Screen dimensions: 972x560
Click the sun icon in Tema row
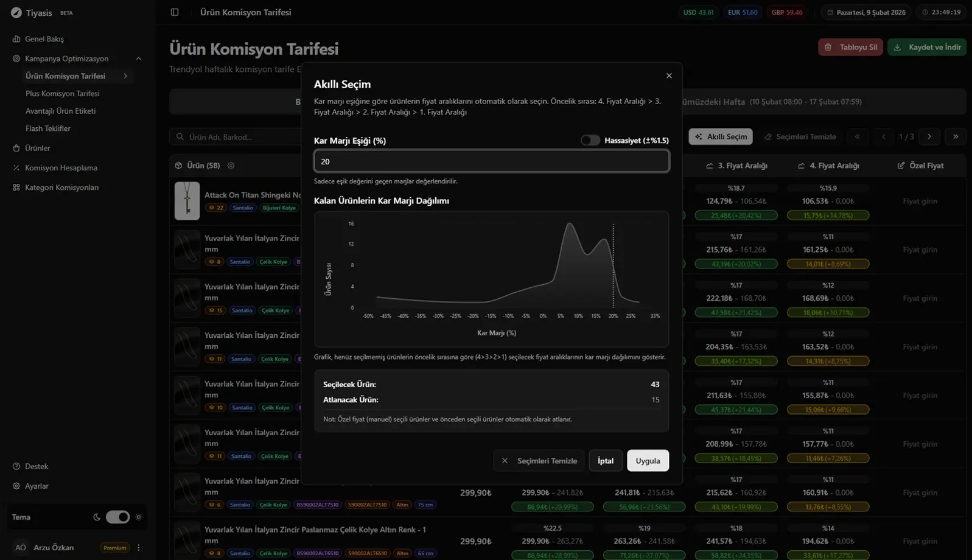click(x=139, y=517)
